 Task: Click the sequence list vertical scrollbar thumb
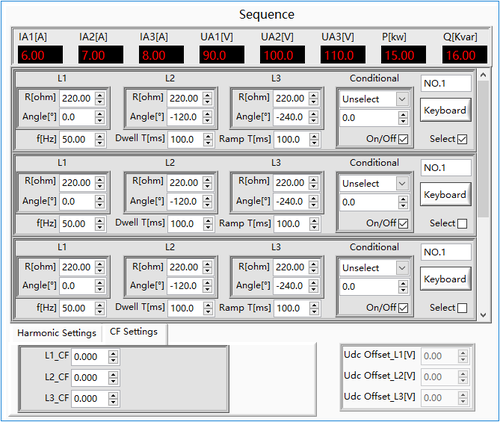click(483, 148)
